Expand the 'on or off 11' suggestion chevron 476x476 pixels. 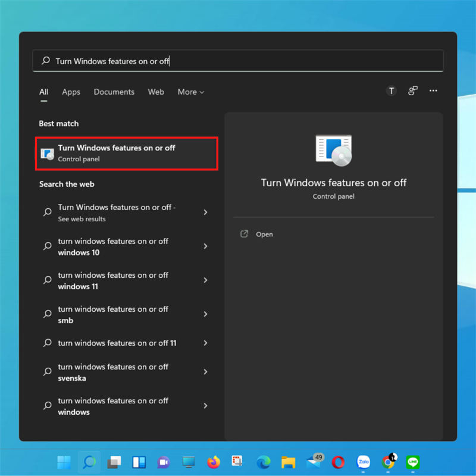[205, 343]
